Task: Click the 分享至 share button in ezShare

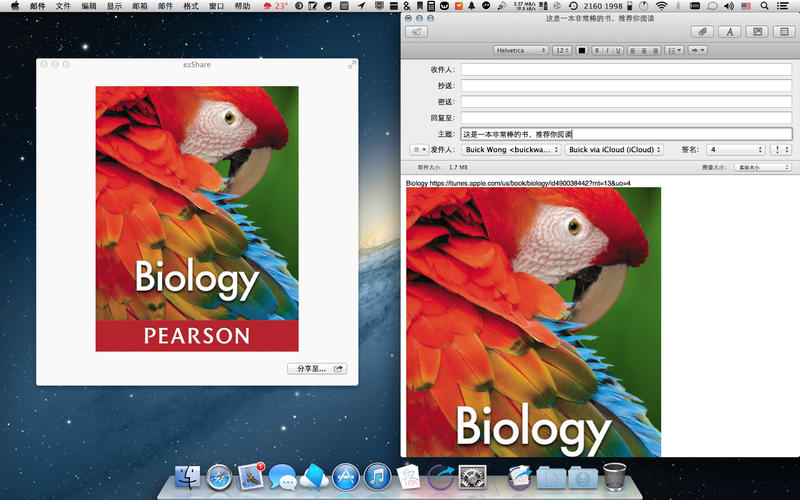Action: (x=317, y=368)
